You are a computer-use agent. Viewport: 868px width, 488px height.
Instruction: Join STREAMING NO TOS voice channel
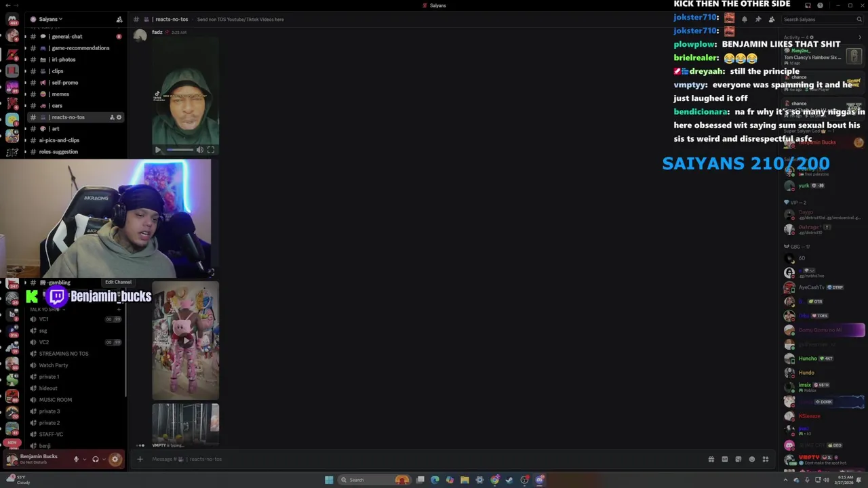75,354
